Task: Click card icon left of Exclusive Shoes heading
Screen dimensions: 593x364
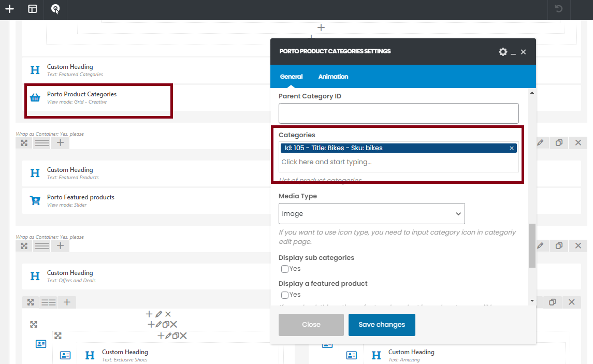Action: [x=65, y=355]
